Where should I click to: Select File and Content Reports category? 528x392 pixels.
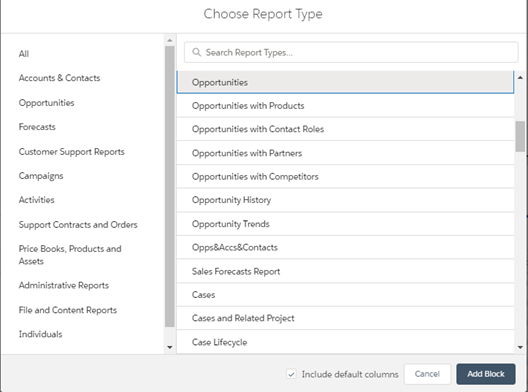click(68, 310)
